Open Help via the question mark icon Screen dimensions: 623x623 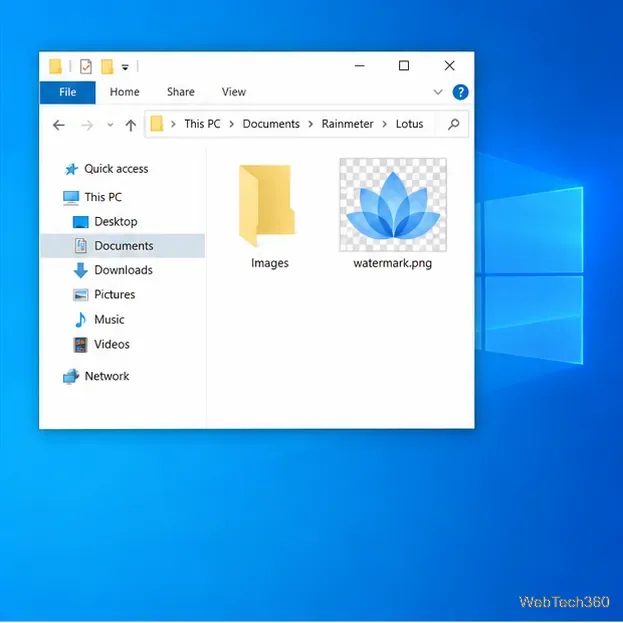click(460, 92)
